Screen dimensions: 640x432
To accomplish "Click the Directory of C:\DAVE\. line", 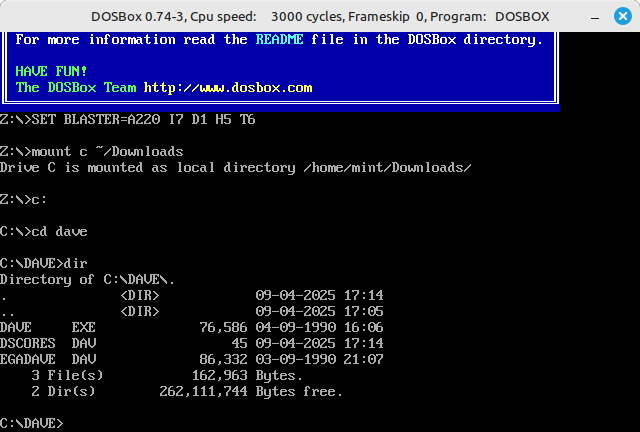I will (88, 280).
